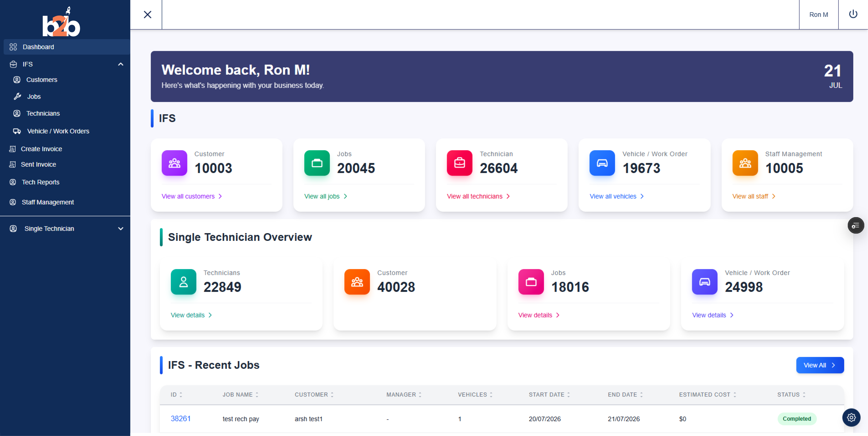Open Jobs in the sidebar
868x436 pixels.
tap(34, 96)
